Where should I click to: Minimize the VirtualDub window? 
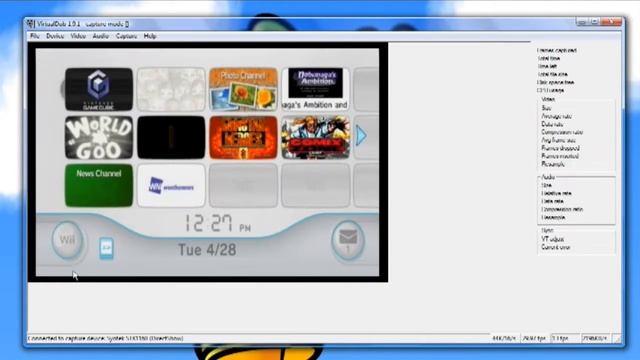[582, 22]
